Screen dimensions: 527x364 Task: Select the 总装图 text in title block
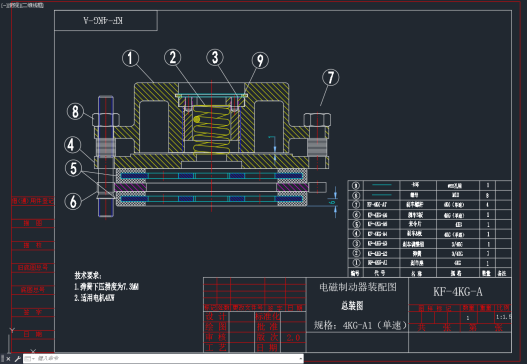[352, 306]
